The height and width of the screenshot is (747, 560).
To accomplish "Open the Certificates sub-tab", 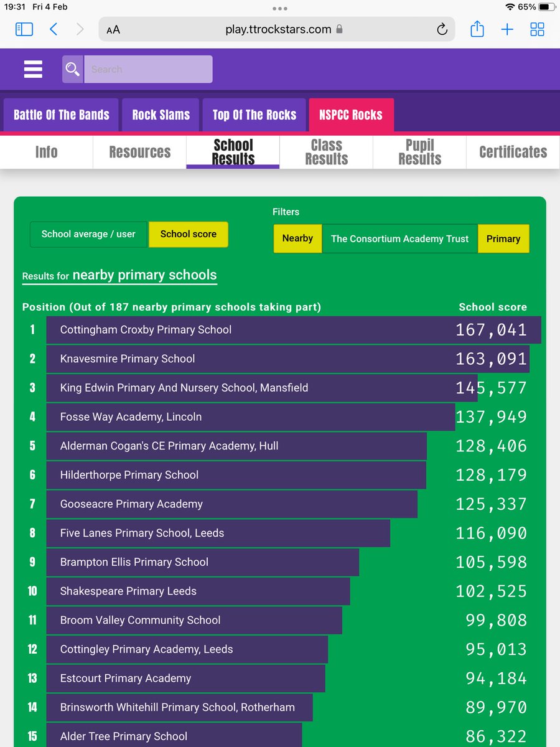I will pyautogui.click(x=513, y=153).
